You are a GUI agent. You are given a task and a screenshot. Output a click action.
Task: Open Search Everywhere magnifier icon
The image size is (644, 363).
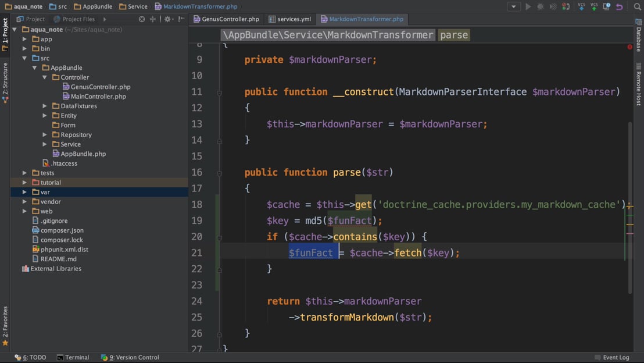tap(637, 6)
